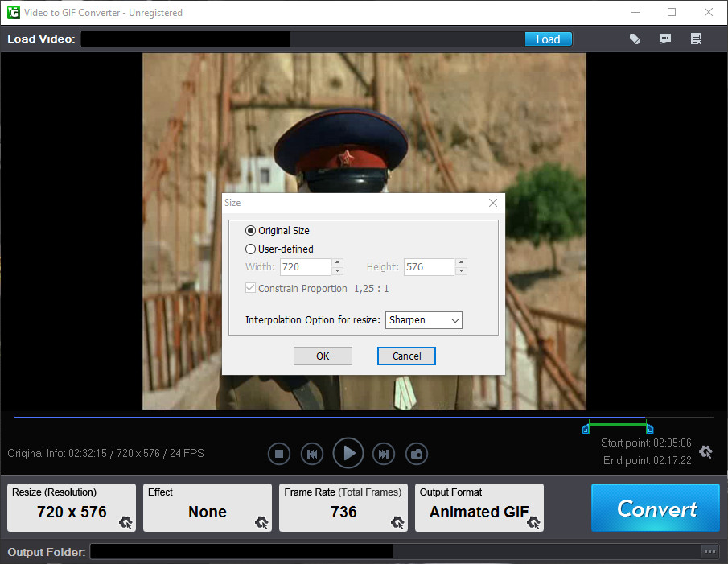
Task: Decrease Width with the down spinner arrow
Action: (338, 271)
